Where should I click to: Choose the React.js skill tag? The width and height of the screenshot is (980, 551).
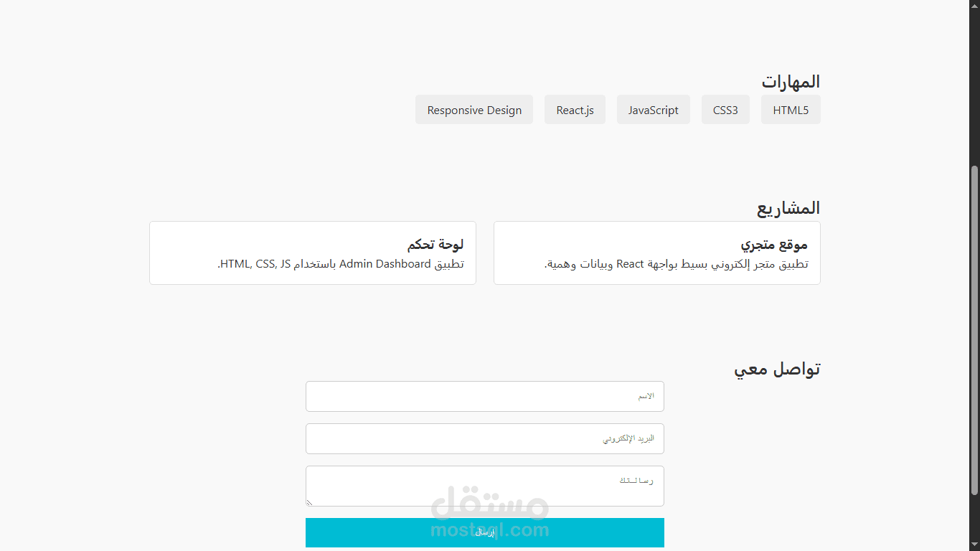point(575,110)
